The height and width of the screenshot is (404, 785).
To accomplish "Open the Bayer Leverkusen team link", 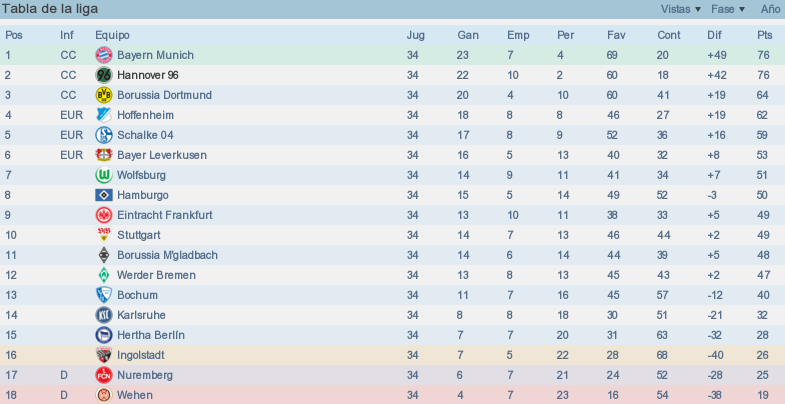I will (162, 155).
